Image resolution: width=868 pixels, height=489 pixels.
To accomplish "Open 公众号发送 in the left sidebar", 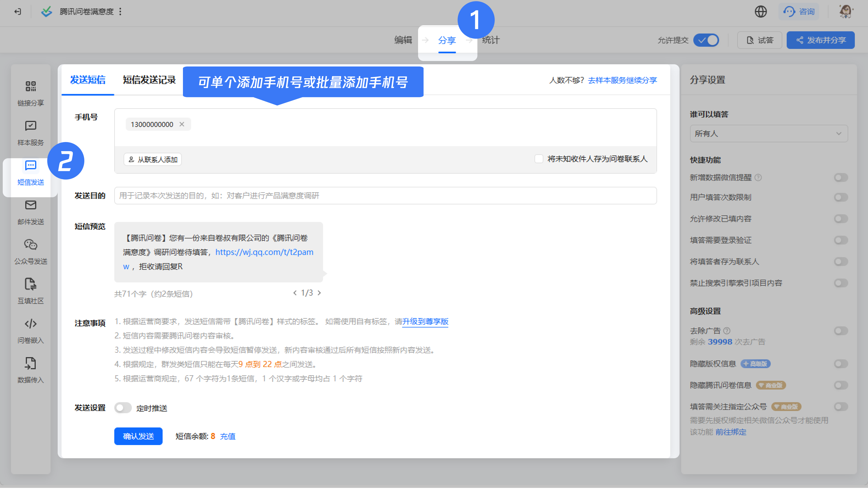I will 31,252.
